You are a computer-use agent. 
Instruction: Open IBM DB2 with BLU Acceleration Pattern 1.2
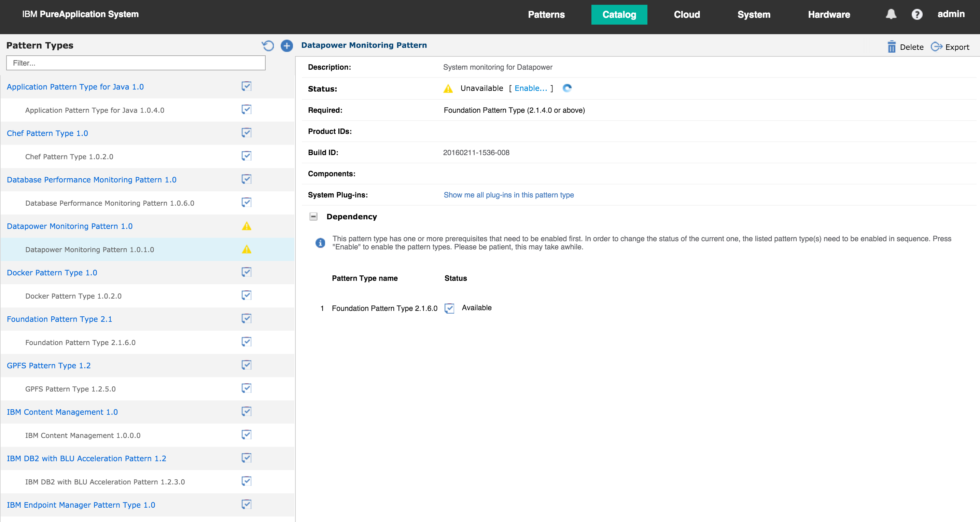click(x=86, y=458)
